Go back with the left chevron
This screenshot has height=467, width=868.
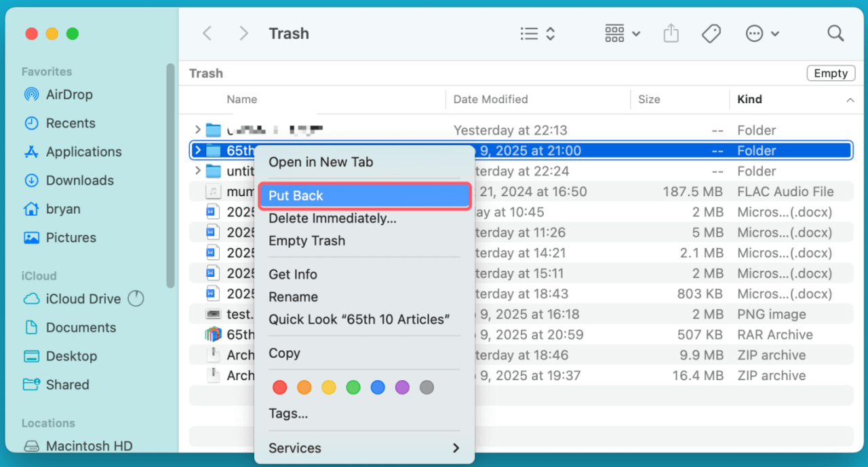pos(208,33)
